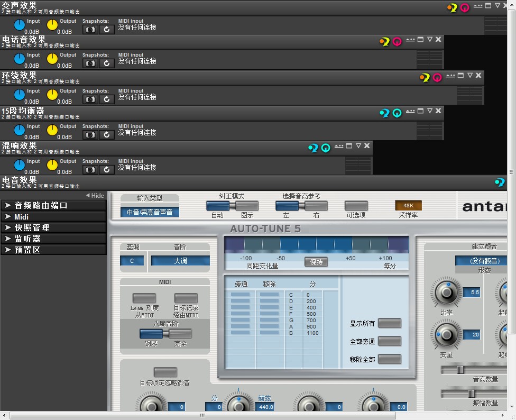Click pink power icon of 变声效果

tap(465, 7)
